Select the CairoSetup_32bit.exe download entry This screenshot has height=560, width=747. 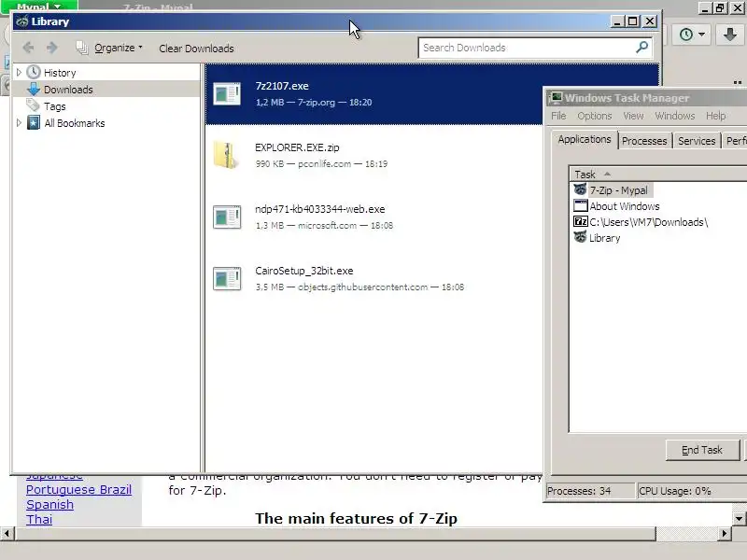[373, 278]
